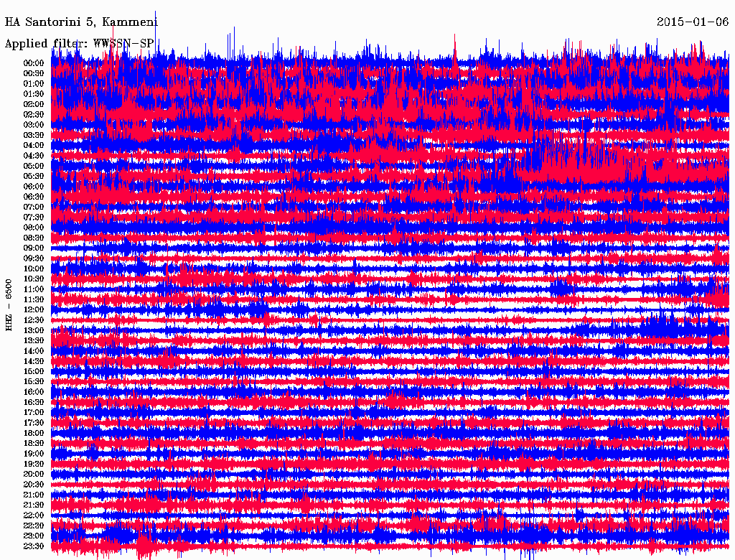This screenshot has width=735, height=560.
Task: Select the 17:30 time label
Action: [34, 423]
